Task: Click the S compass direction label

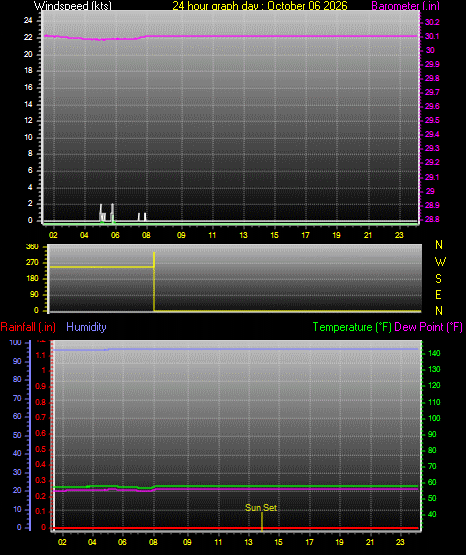Action: (438, 279)
